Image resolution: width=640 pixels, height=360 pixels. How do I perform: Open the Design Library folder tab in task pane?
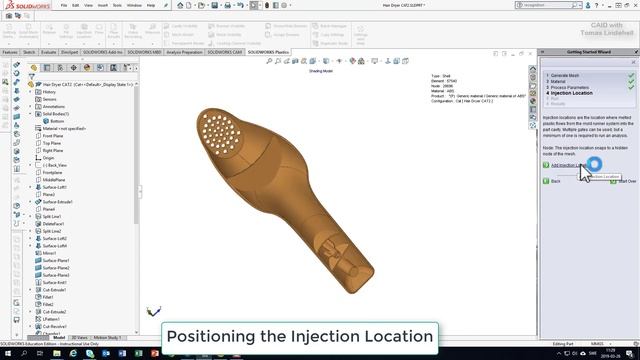(x=533, y=85)
